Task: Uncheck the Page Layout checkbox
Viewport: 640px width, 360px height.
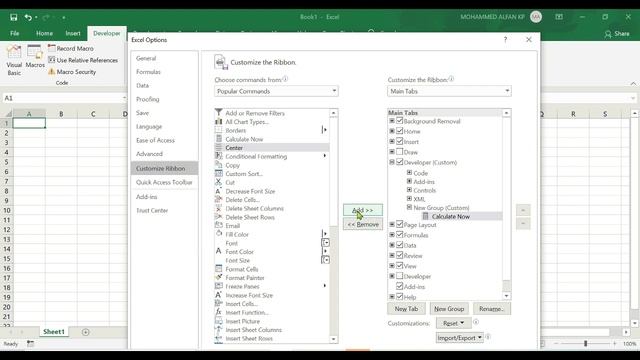Action: (x=400, y=224)
